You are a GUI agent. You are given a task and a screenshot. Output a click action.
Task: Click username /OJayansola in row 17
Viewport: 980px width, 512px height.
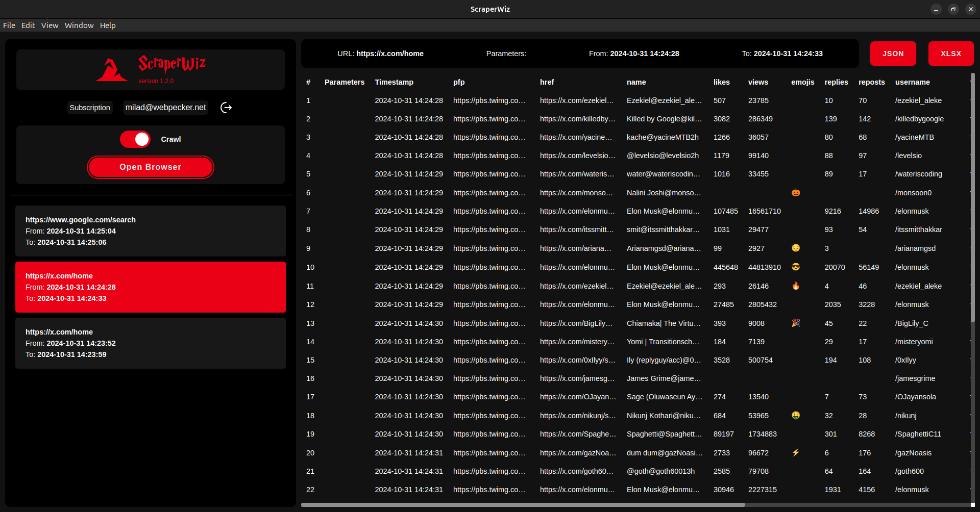(x=916, y=397)
